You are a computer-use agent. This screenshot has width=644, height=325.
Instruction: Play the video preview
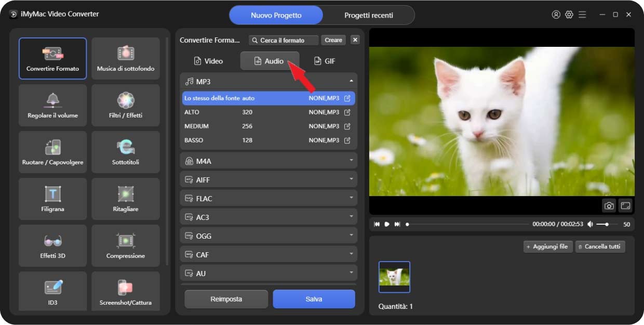point(387,224)
